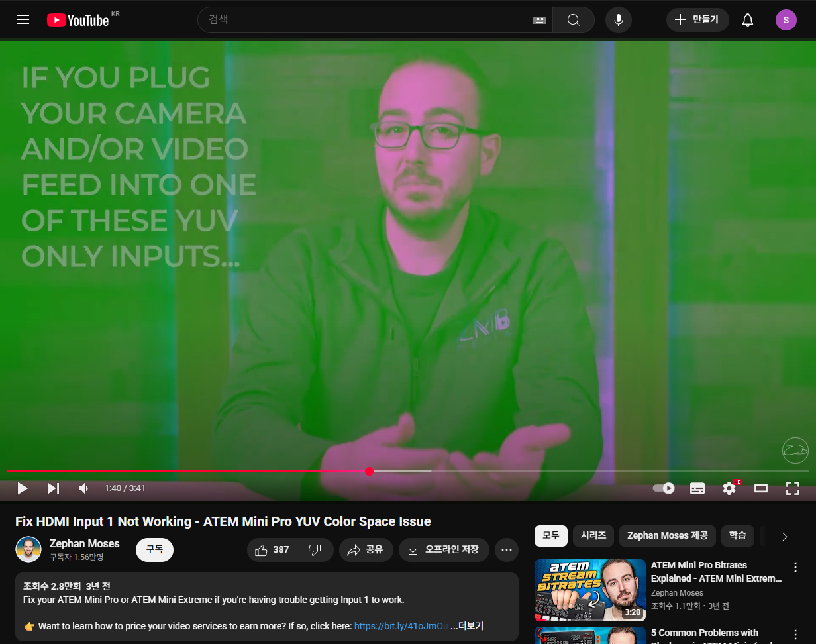Like the video with thumbs up
816x644 pixels.
[273, 550]
